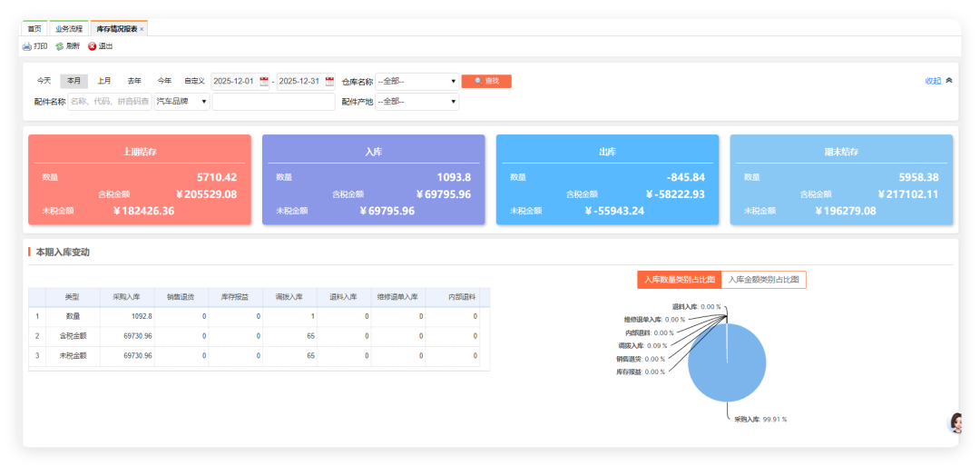Select the 去年 date range
980x466 pixels.
coord(134,82)
